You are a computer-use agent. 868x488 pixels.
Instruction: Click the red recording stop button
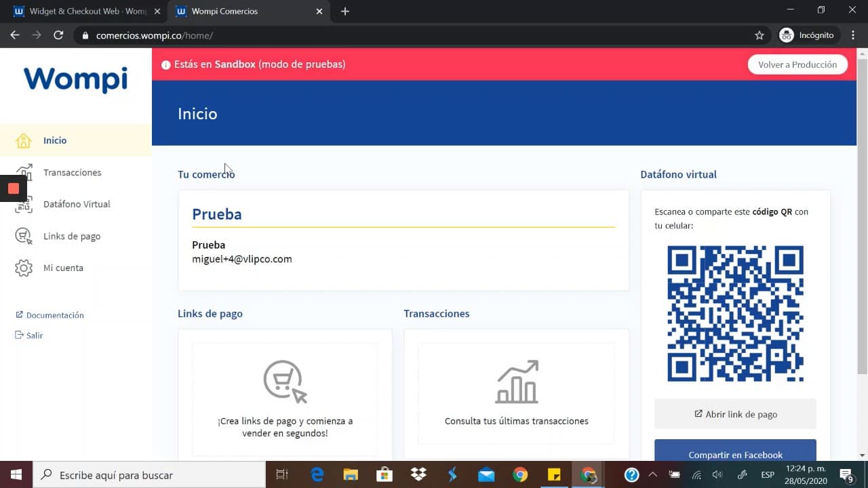click(13, 188)
